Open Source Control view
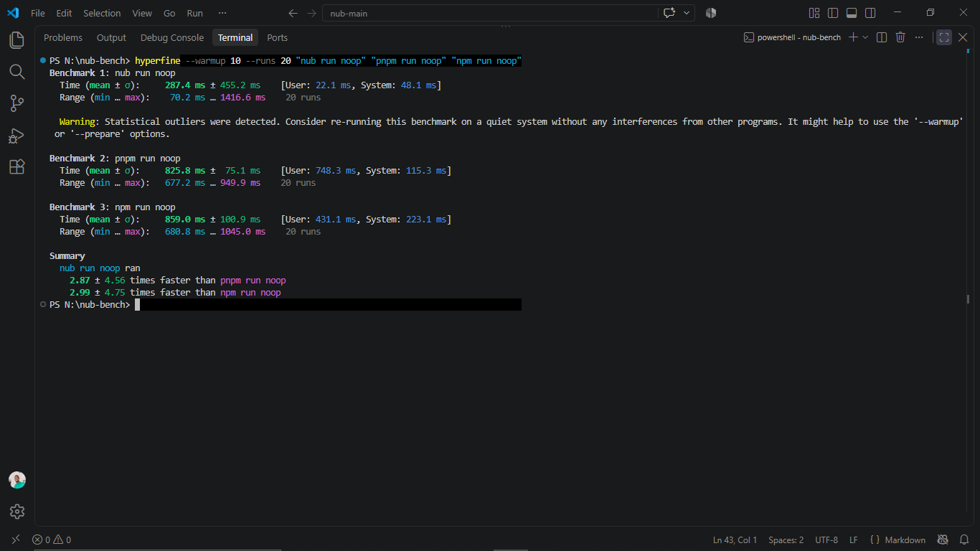This screenshot has height=551, width=980. coord(17,103)
